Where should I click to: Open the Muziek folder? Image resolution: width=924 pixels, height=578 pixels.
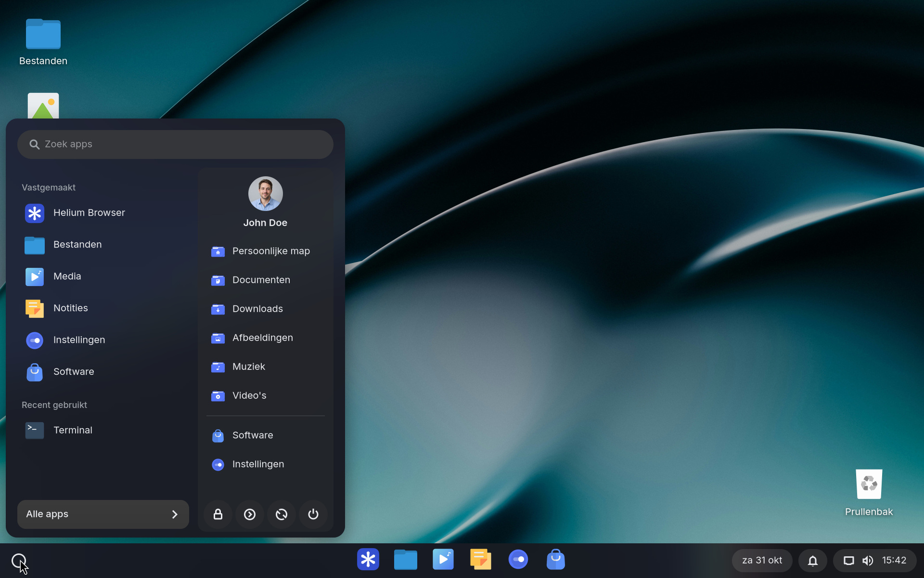(x=266, y=367)
